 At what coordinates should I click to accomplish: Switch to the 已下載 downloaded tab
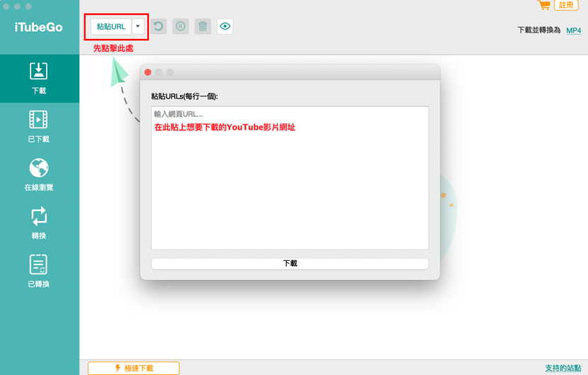(x=39, y=126)
